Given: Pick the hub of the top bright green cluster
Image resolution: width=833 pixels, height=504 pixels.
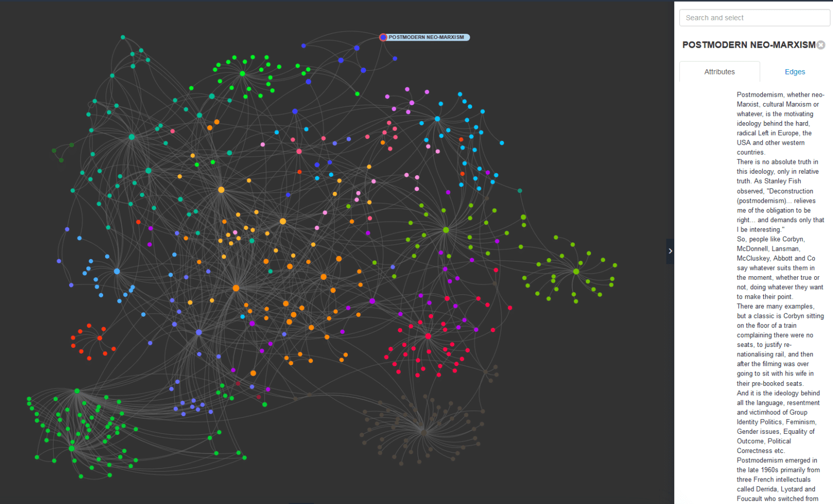Looking at the screenshot, I should tap(243, 74).
